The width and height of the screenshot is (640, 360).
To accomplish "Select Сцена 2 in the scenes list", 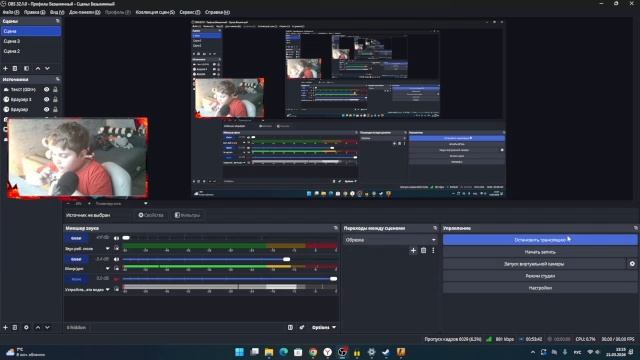I will point(31,51).
